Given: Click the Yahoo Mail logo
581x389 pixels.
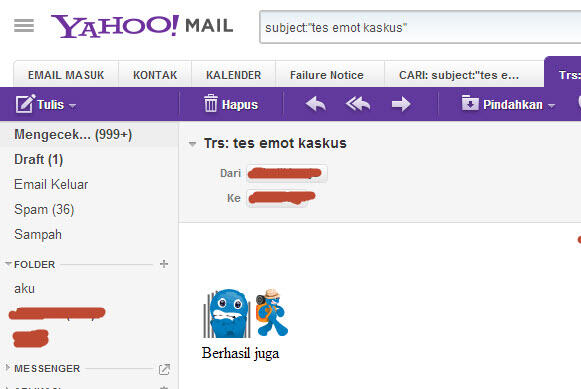Looking at the screenshot, I should [142, 26].
